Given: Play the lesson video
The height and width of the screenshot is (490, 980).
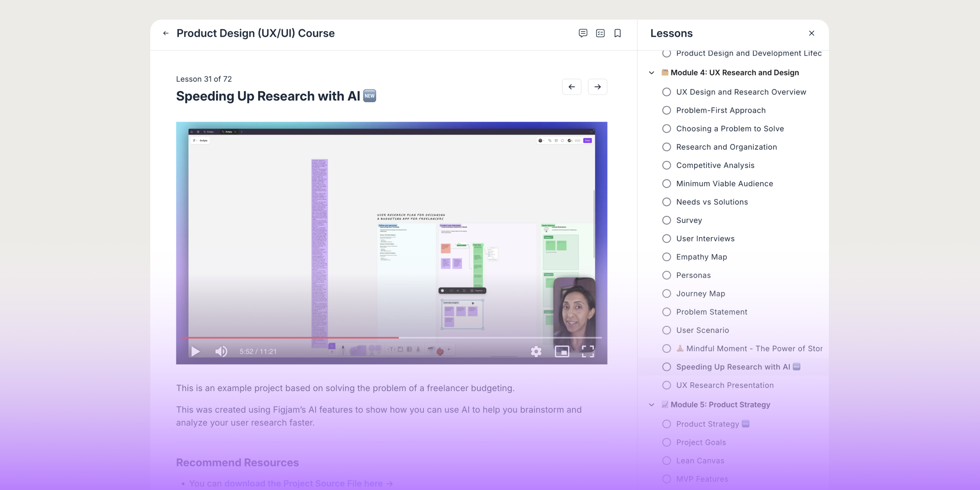Looking at the screenshot, I should point(196,352).
